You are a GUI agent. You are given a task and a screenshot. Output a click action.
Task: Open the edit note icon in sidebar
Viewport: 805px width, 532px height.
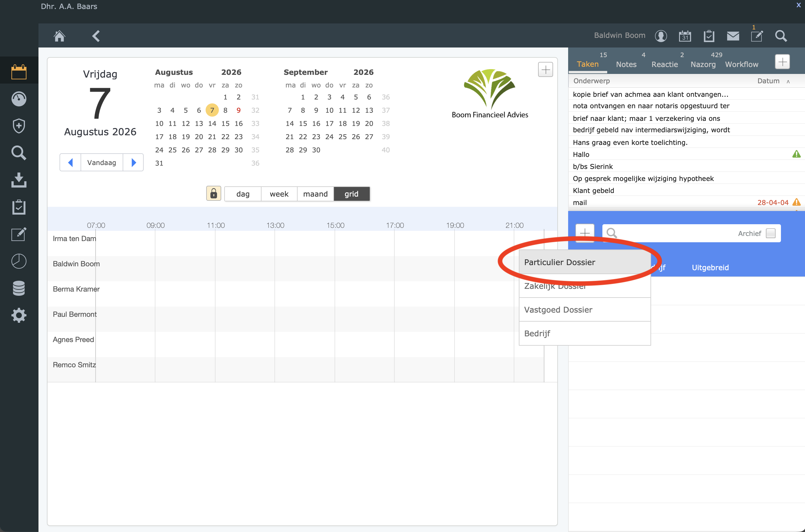click(19, 234)
